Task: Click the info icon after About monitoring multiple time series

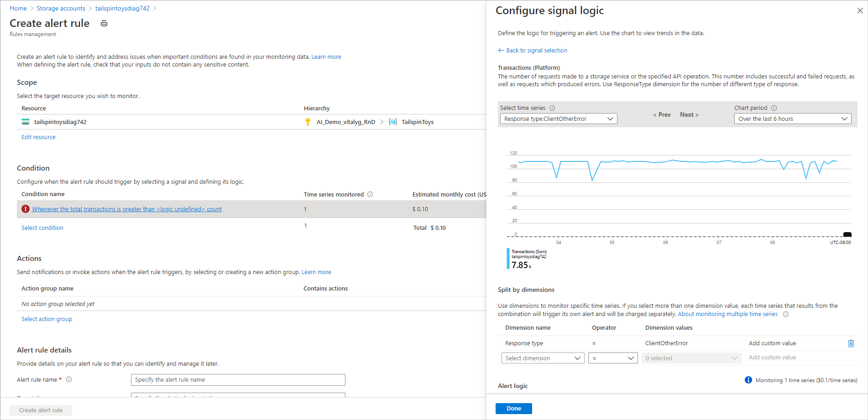Action: point(786,314)
